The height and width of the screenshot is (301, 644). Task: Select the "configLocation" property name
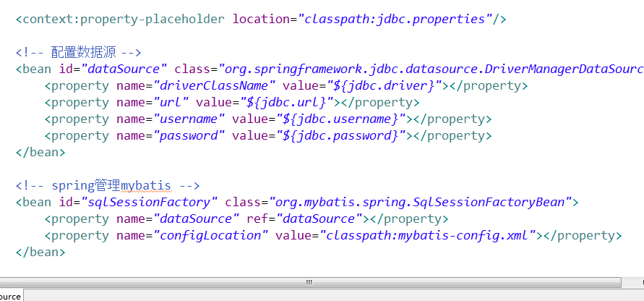(211, 235)
